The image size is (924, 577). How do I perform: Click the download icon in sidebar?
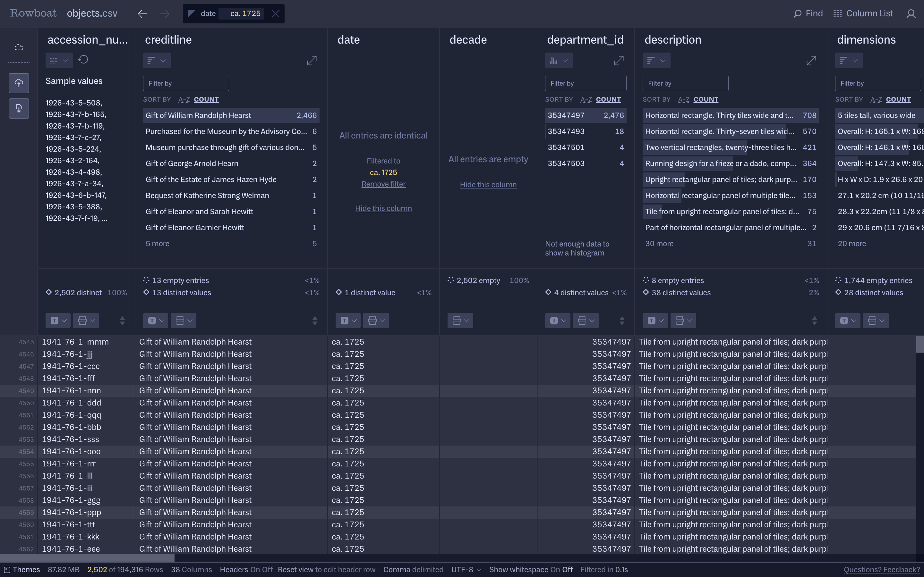point(19,108)
